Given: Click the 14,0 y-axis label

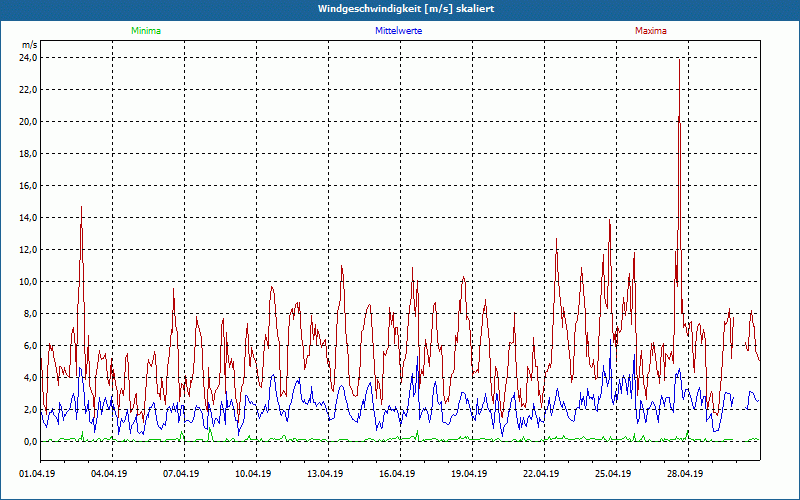Looking at the screenshot, I should 29,218.
